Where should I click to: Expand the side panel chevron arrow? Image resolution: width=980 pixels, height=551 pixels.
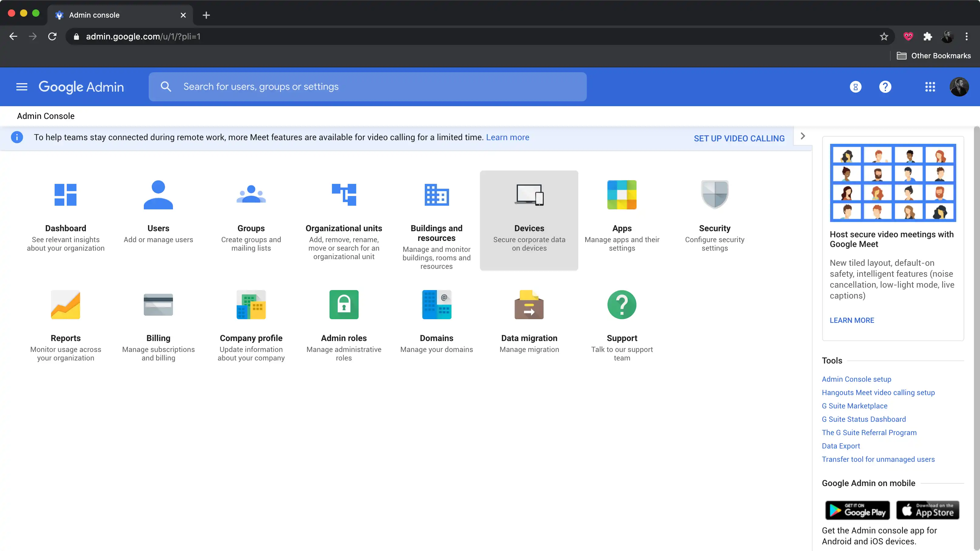pos(803,136)
